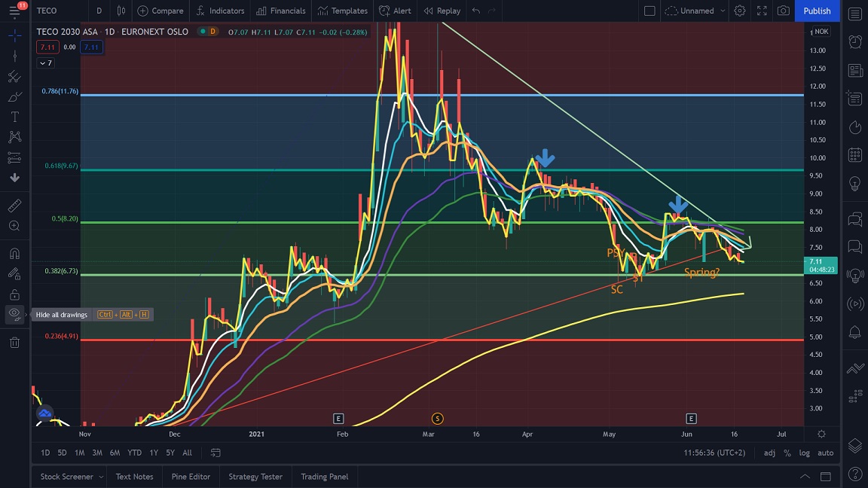Toggle percent scale
868x488 pixels.
[x=787, y=453]
